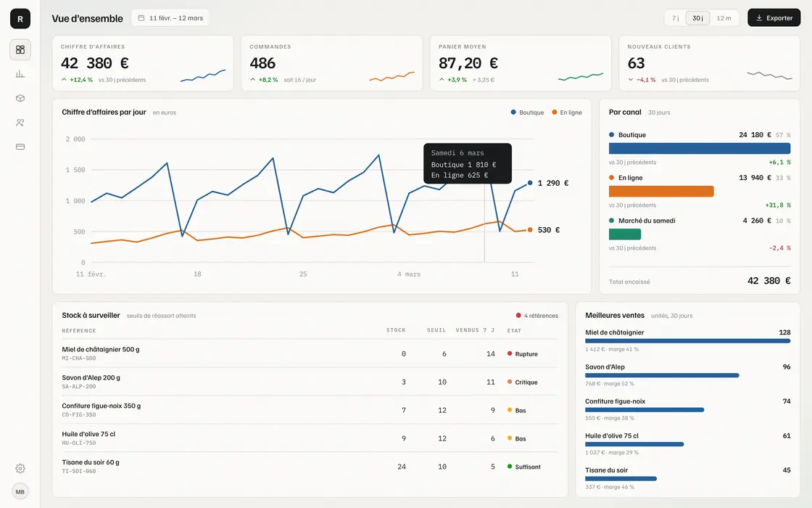This screenshot has height=508, width=812.
Task: Open the products cube sidebar icon
Action: [20, 98]
